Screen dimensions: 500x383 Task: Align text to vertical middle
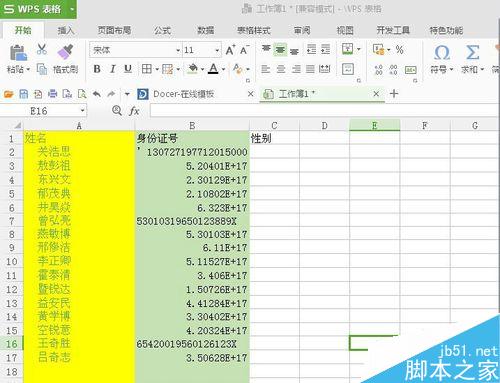(x=280, y=50)
